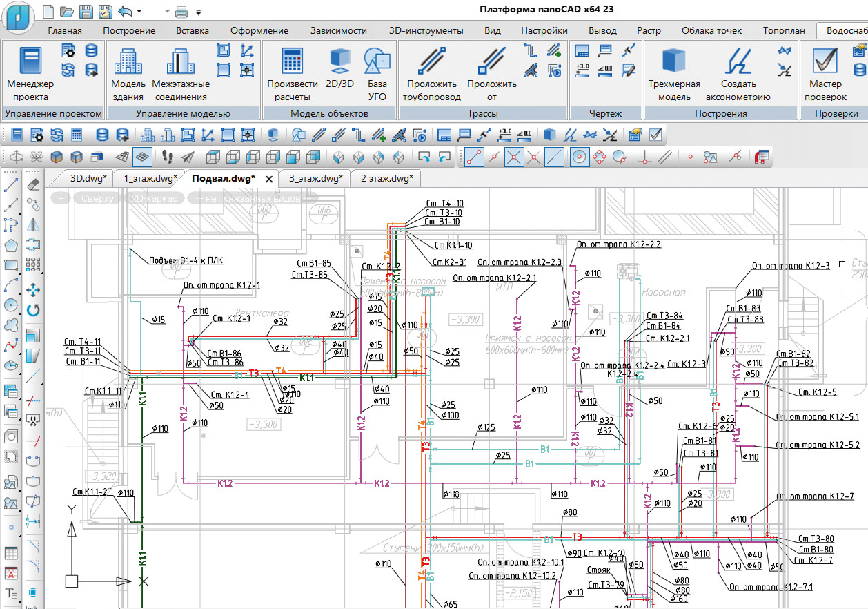Switch to the 1_этаж.dwg document tab
The width and height of the screenshot is (868, 609).
pyautogui.click(x=150, y=178)
